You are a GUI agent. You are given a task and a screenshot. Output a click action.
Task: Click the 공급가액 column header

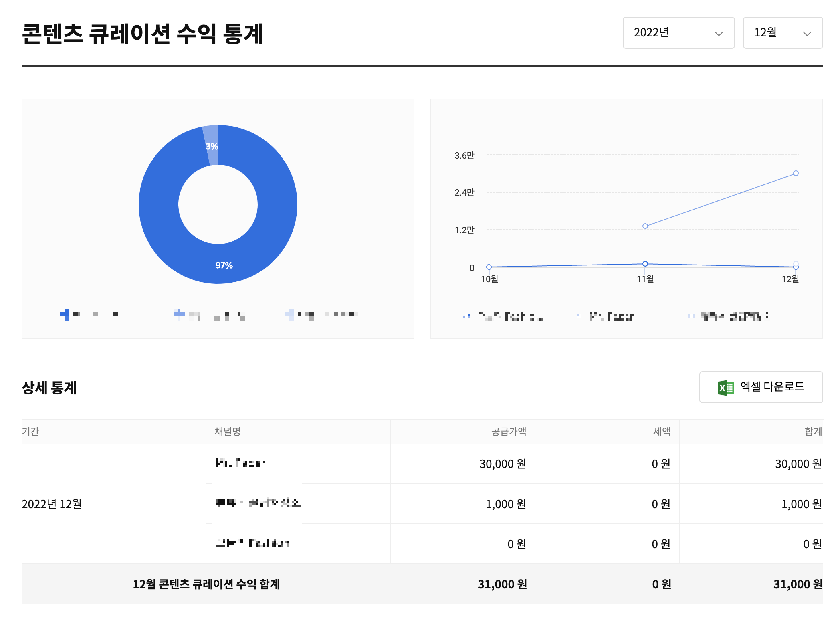click(x=508, y=432)
